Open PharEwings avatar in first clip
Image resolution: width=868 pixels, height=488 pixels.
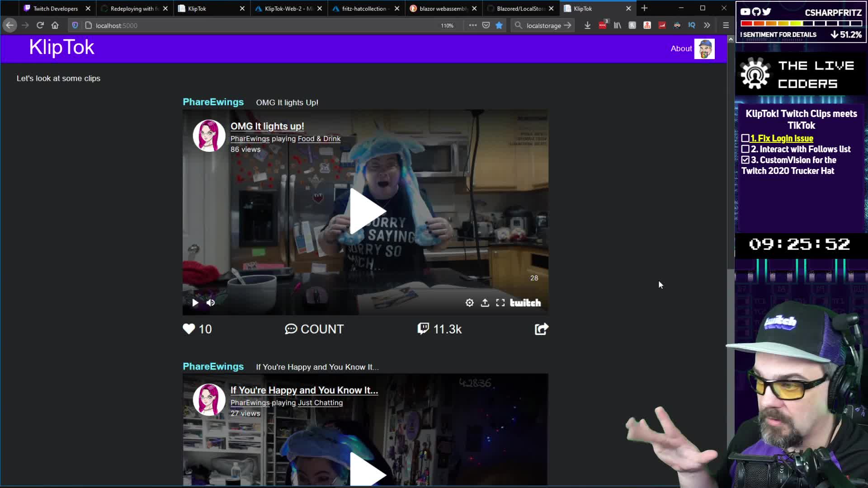click(209, 136)
